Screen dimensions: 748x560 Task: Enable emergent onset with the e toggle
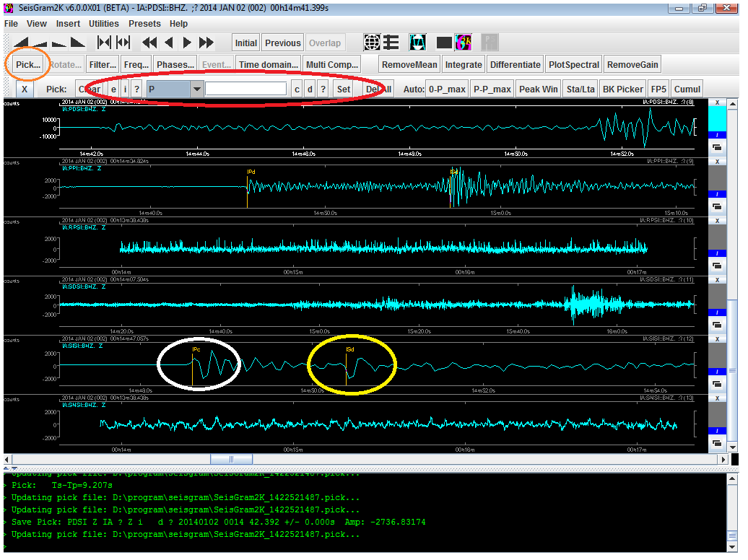click(113, 88)
